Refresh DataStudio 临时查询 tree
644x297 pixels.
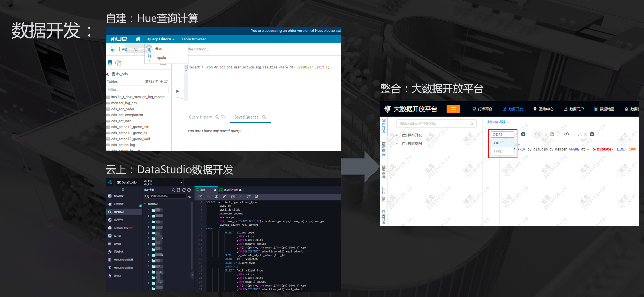[x=184, y=190]
